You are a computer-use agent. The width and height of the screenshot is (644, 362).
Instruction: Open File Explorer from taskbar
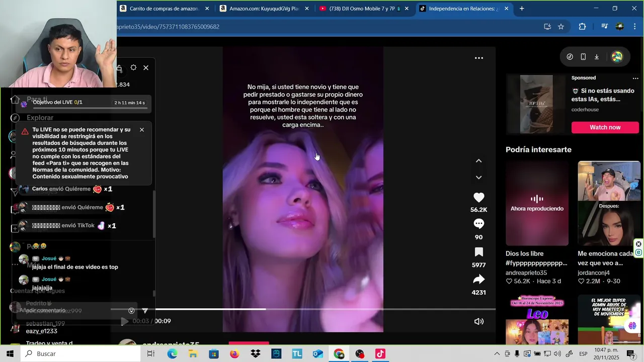pyautogui.click(x=193, y=353)
